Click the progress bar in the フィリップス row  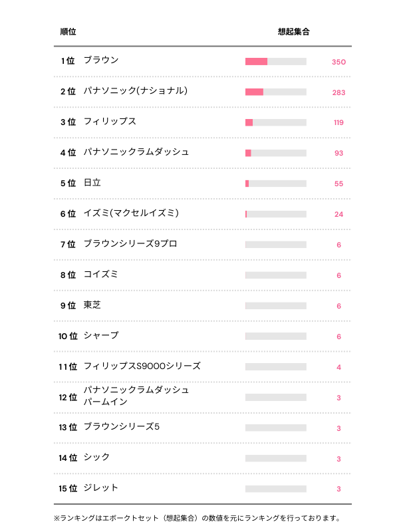click(275, 122)
